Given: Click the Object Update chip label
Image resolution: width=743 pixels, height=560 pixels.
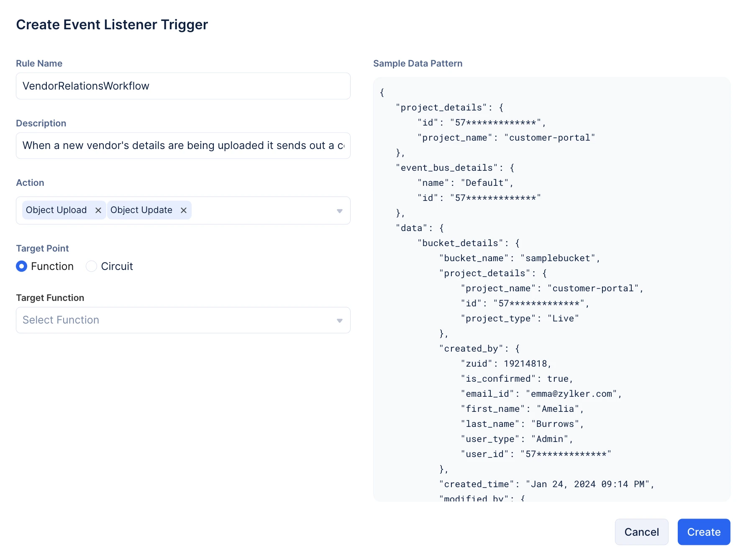Looking at the screenshot, I should [141, 210].
